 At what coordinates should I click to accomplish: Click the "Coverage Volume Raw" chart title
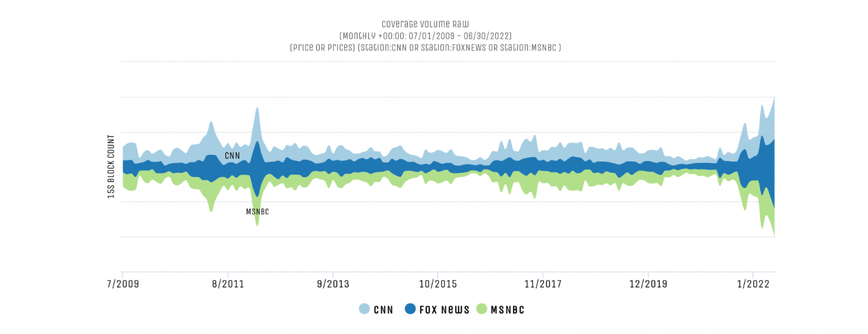[x=425, y=24]
